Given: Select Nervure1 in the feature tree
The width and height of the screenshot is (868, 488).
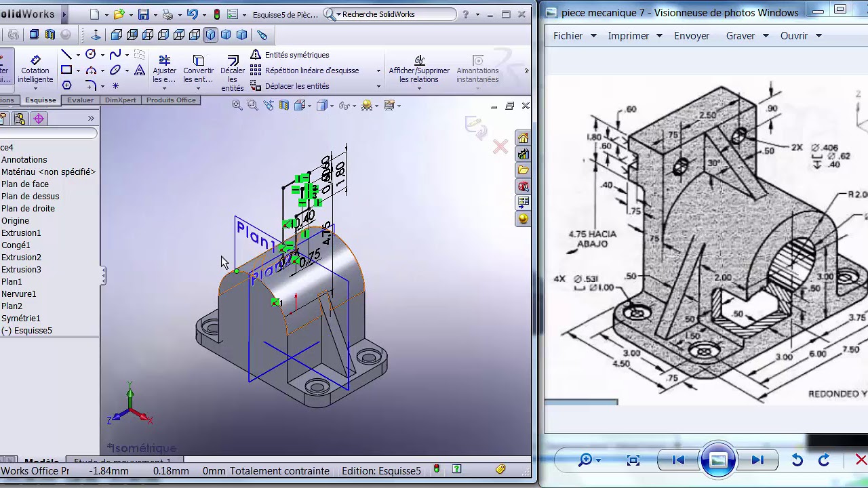Looking at the screenshot, I should click(x=19, y=294).
